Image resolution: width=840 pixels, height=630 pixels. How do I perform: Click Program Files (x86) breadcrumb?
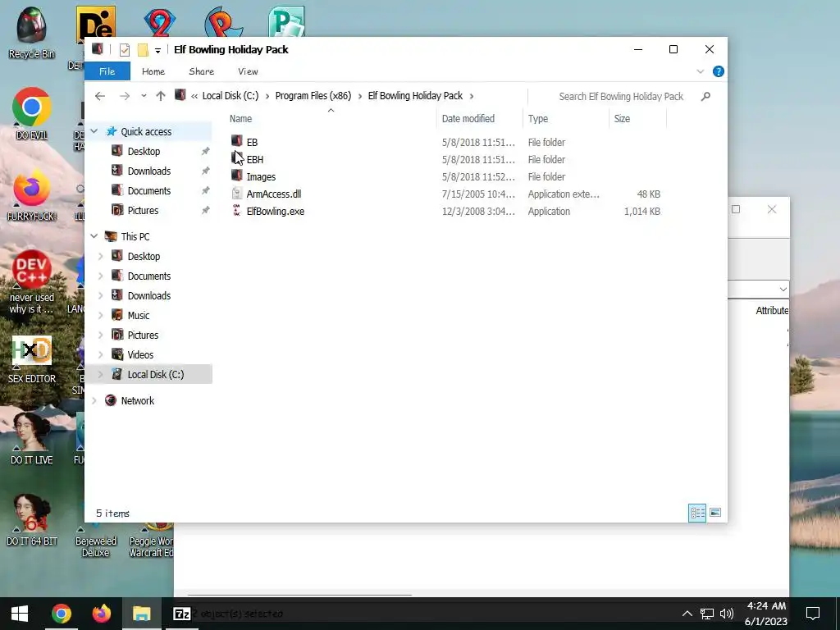pyautogui.click(x=313, y=96)
